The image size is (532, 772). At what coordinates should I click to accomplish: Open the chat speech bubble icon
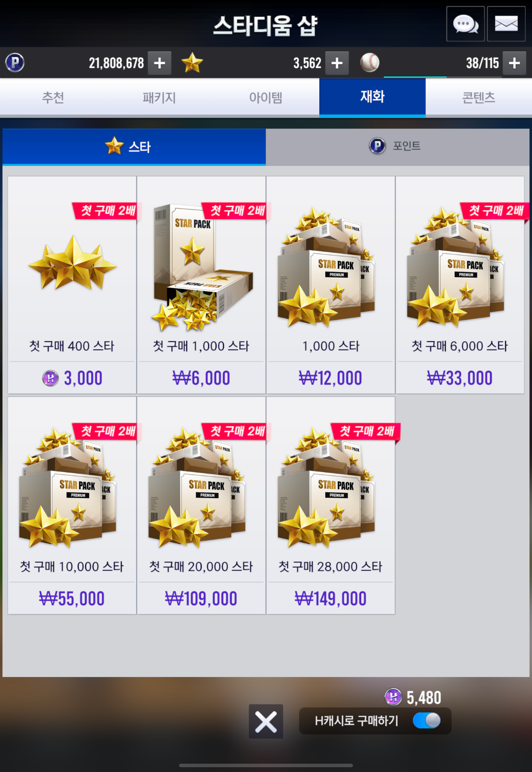tap(465, 24)
